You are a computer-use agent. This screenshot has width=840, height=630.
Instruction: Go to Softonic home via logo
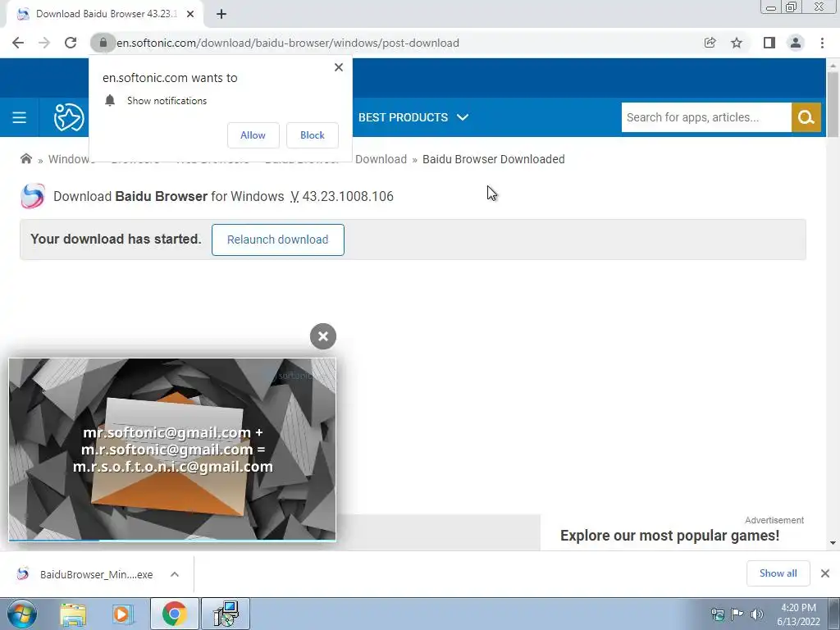tap(69, 117)
